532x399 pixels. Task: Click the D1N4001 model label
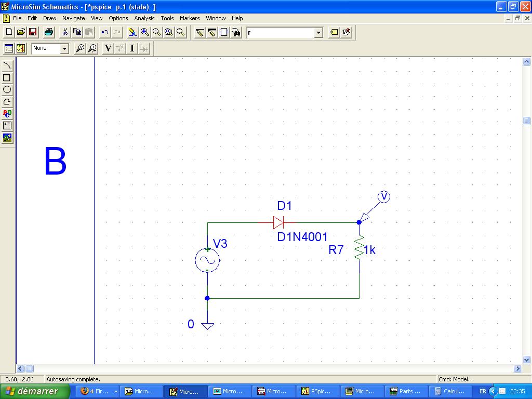[302, 237]
